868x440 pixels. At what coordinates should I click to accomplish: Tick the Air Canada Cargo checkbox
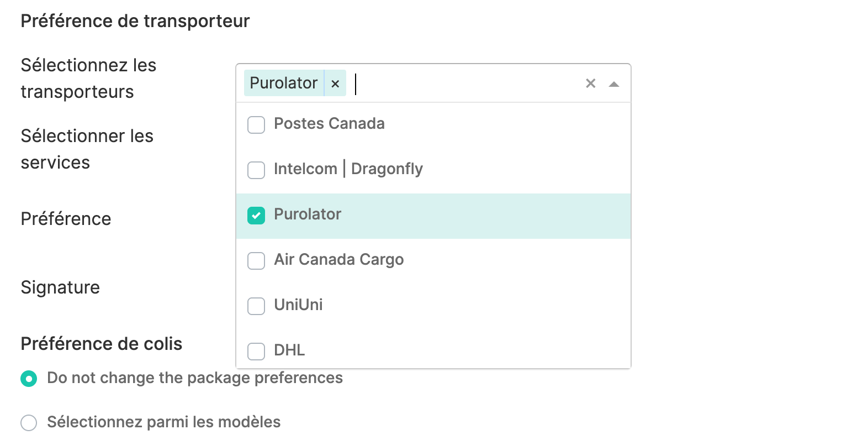(256, 260)
